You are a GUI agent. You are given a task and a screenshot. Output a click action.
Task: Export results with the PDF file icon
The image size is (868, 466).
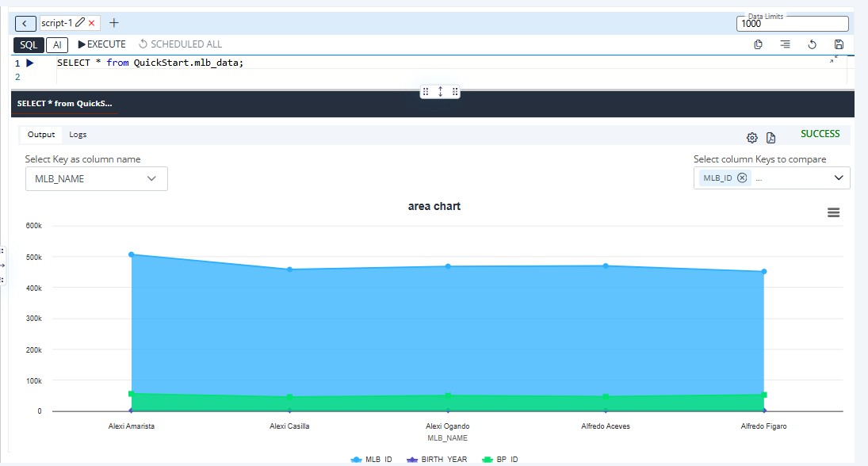coord(770,138)
